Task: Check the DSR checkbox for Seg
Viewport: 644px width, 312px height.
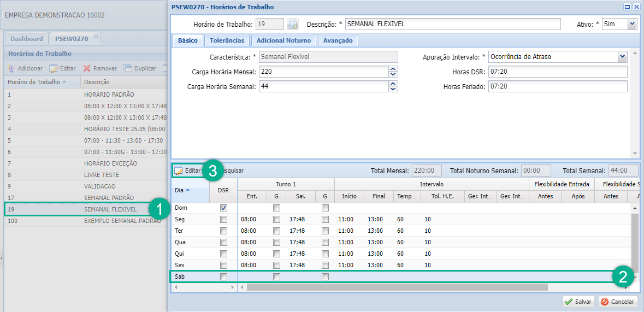Action: click(x=223, y=220)
